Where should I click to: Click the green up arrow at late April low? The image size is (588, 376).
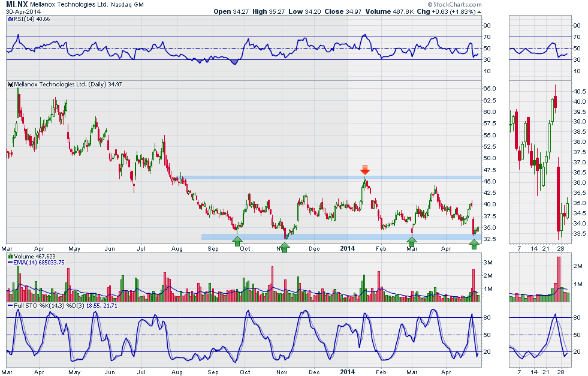pos(474,242)
